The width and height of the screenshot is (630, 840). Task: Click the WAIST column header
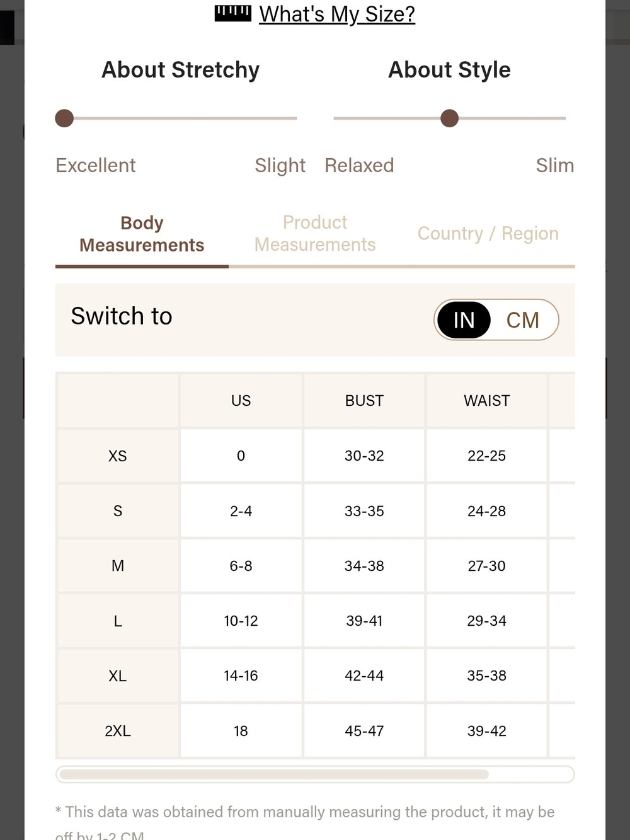(487, 401)
